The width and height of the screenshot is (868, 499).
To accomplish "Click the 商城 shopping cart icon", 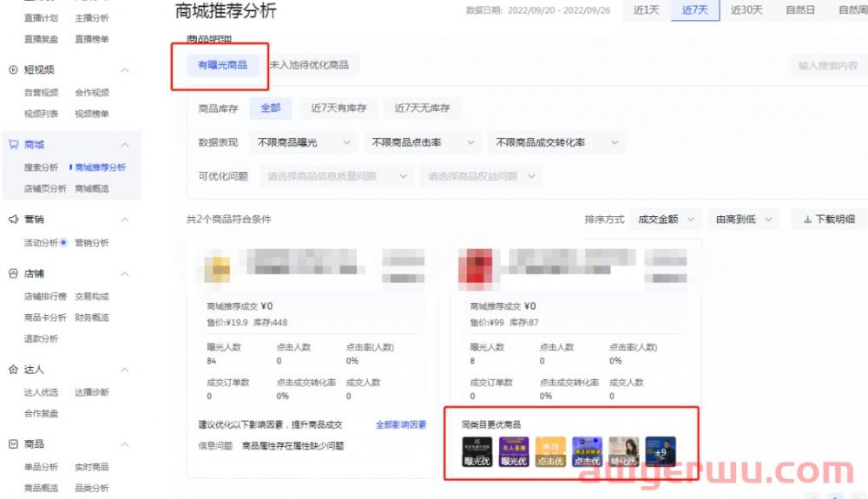I will (x=13, y=145).
